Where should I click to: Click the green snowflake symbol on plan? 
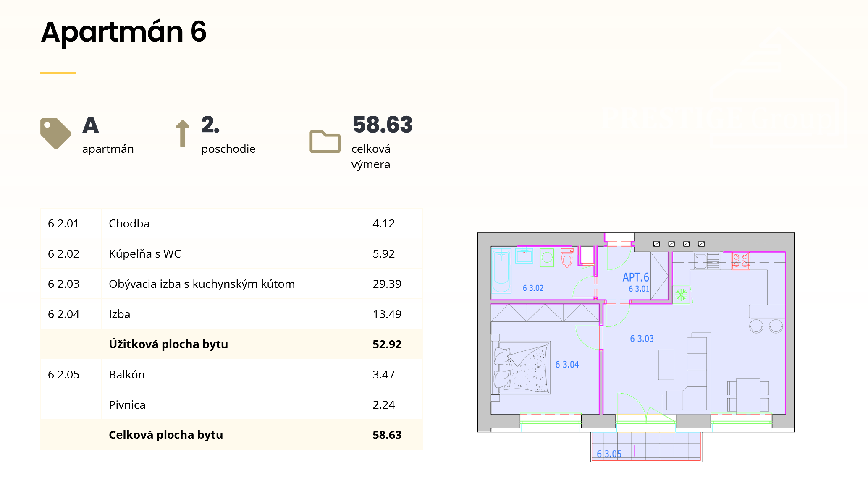pos(681,295)
